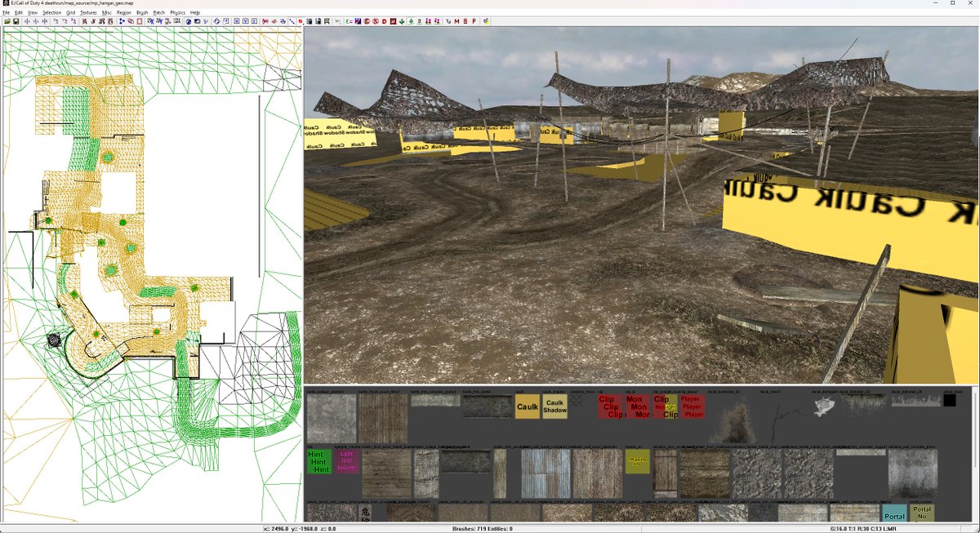Viewport: 980px width, 533px height.
Task: Click the Y view button in toolbar
Action: coord(247,21)
